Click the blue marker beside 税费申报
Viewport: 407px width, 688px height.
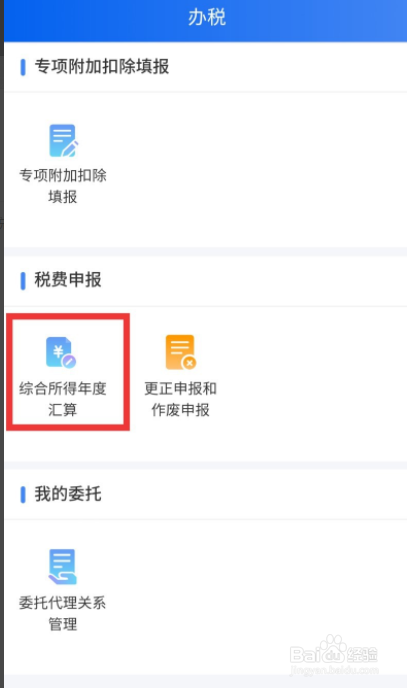(x=23, y=280)
